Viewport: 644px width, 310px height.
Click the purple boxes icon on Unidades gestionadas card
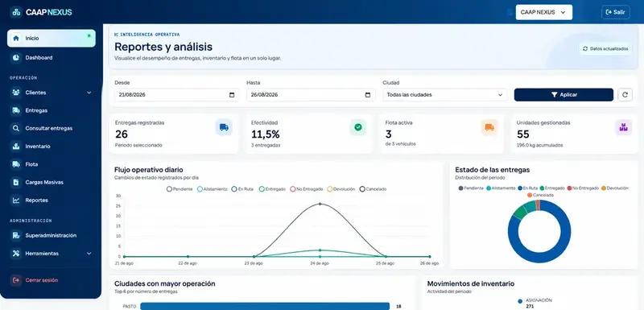(x=623, y=127)
